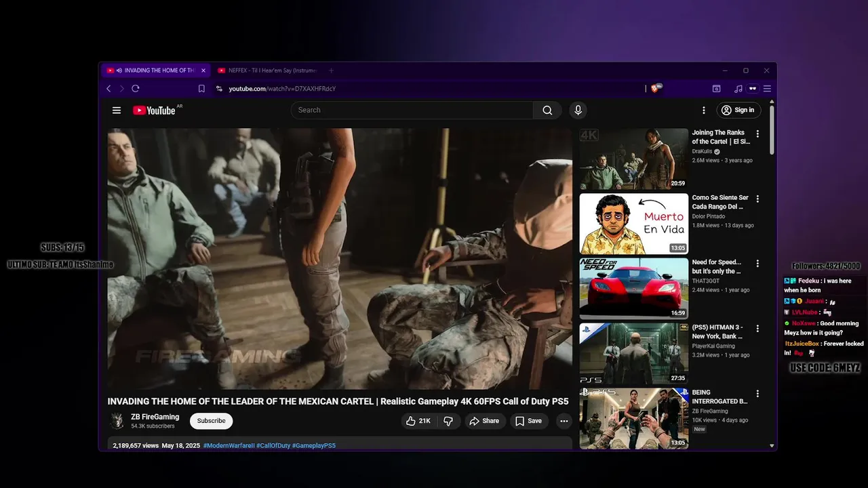Select the INVADING THE HOME tab
The height and width of the screenshot is (488, 868).
click(155, 70)
